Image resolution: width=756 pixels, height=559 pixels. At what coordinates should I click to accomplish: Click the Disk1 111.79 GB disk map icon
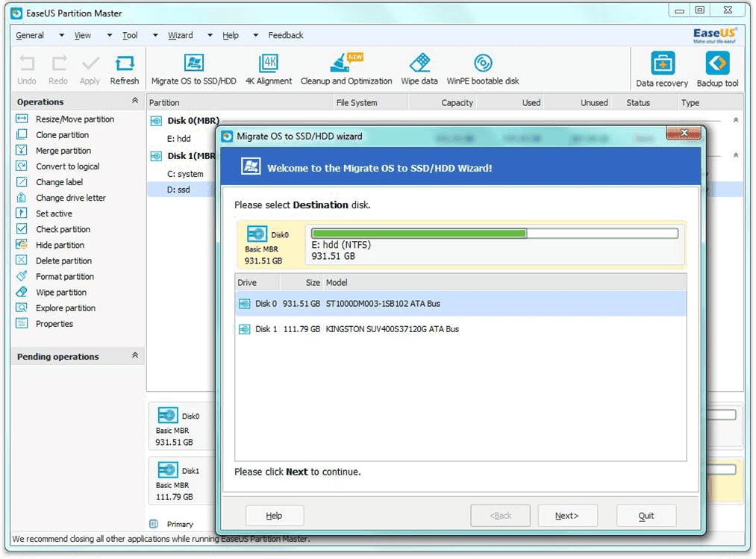point(167,470)
